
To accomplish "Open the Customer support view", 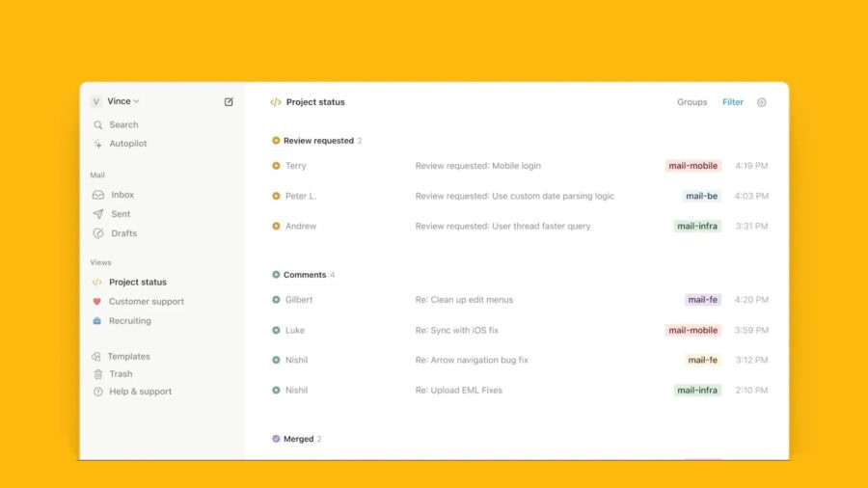I will pyautogui.click(x=147, y=302).
